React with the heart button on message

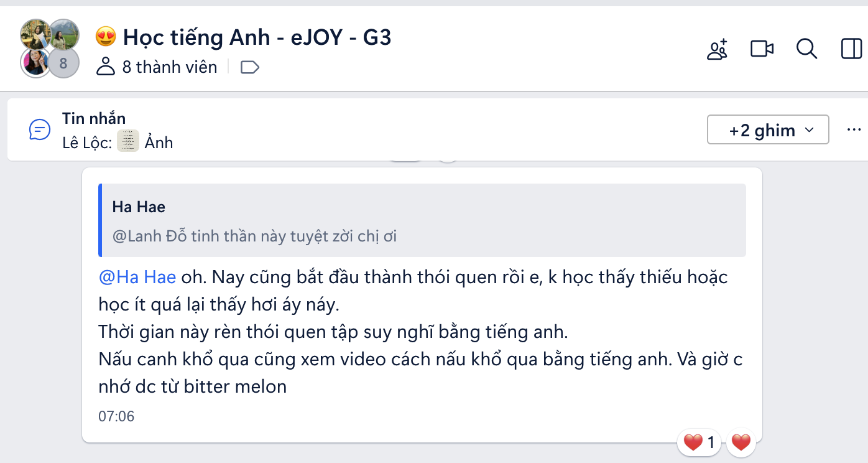pyautogui.click(x=741, y=443)
